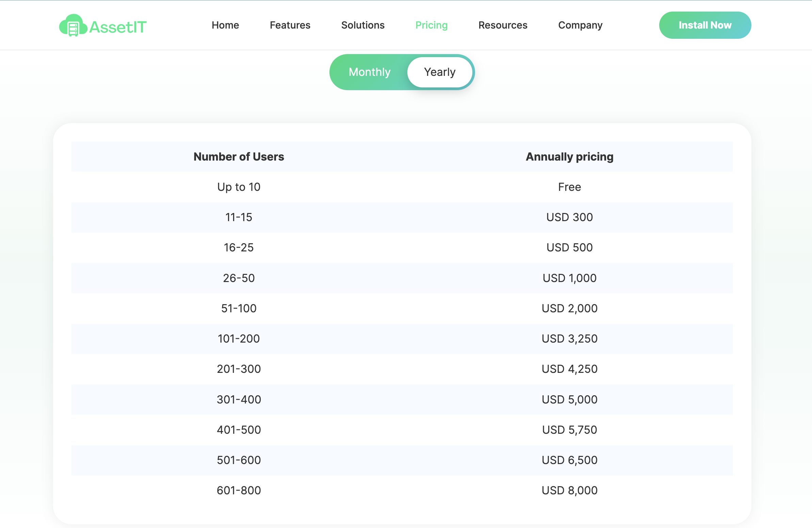Click the AssetIT cloud logo icon
812x528 pixels.
point(73,26)
